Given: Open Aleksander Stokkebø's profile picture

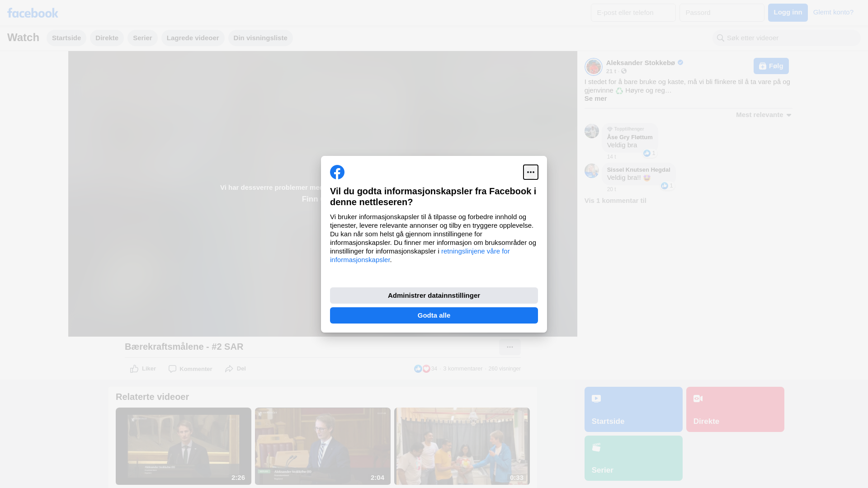Looking at the screenshot, I should click(593, 67).
